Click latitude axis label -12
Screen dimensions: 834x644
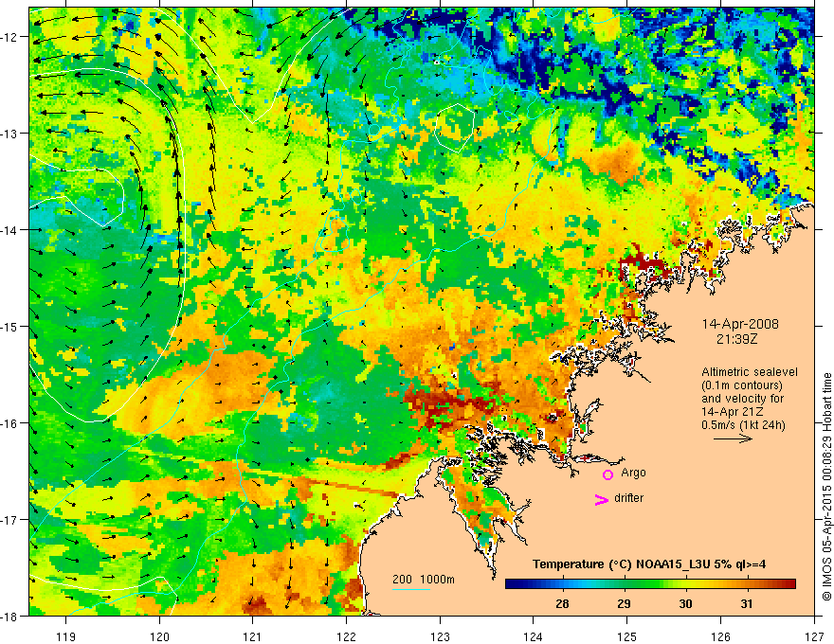click(x=9, y=37)
